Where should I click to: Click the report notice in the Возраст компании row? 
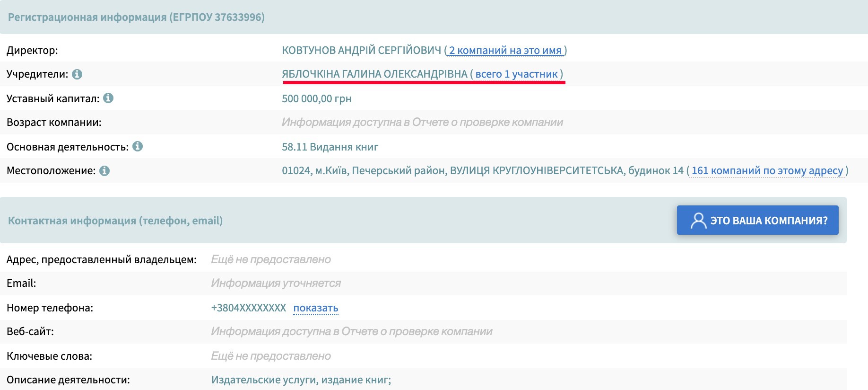[x=422, y=123]
